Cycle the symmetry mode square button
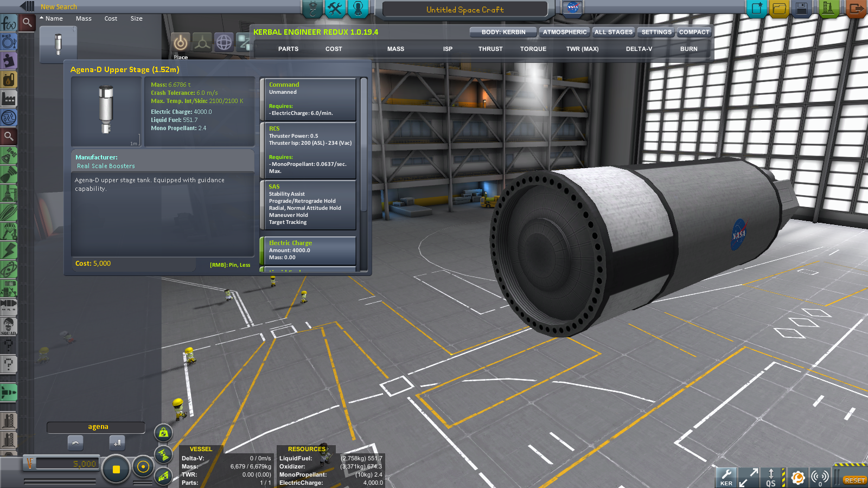Image resolution: width=868 pixels, height=488 pixels. click(x=116, y=470)
